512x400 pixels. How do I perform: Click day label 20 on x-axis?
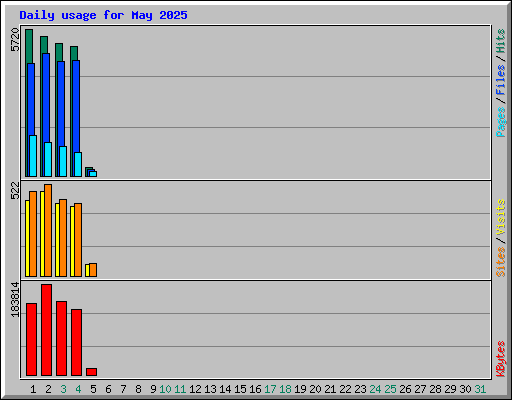click(315, 389)
